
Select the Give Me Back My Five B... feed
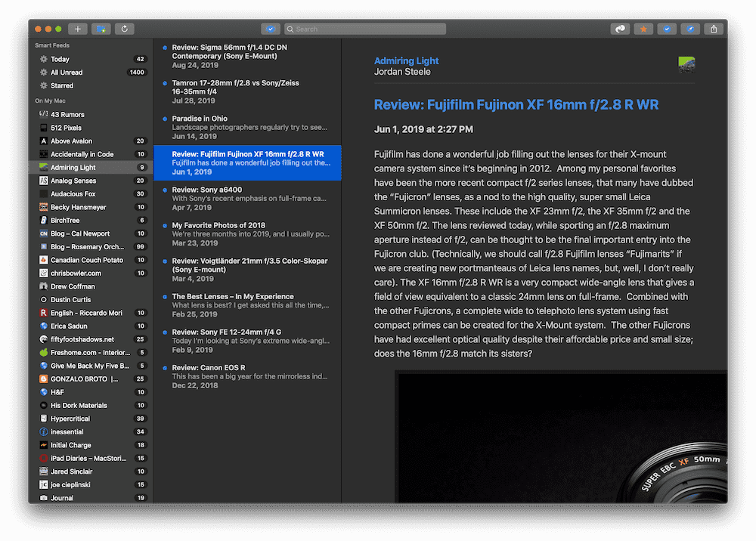click(91, 366)
